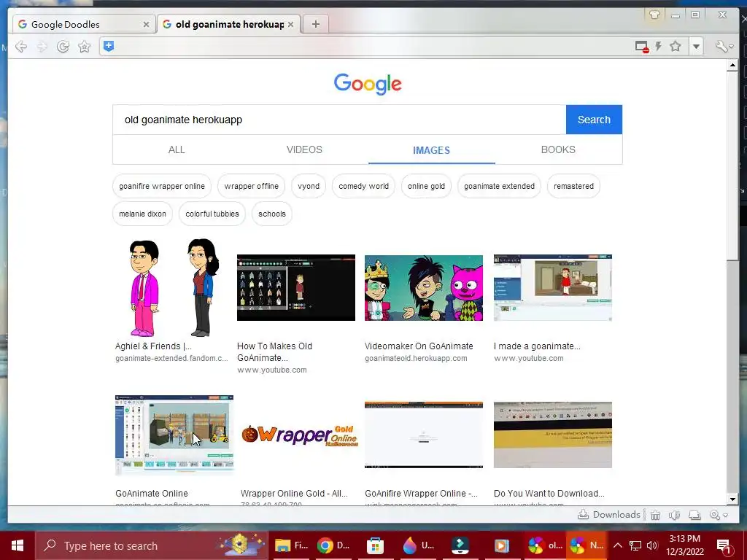747x560 pixels.
Task: Select the remastered suggestion chip
Action: click(573, 186)
